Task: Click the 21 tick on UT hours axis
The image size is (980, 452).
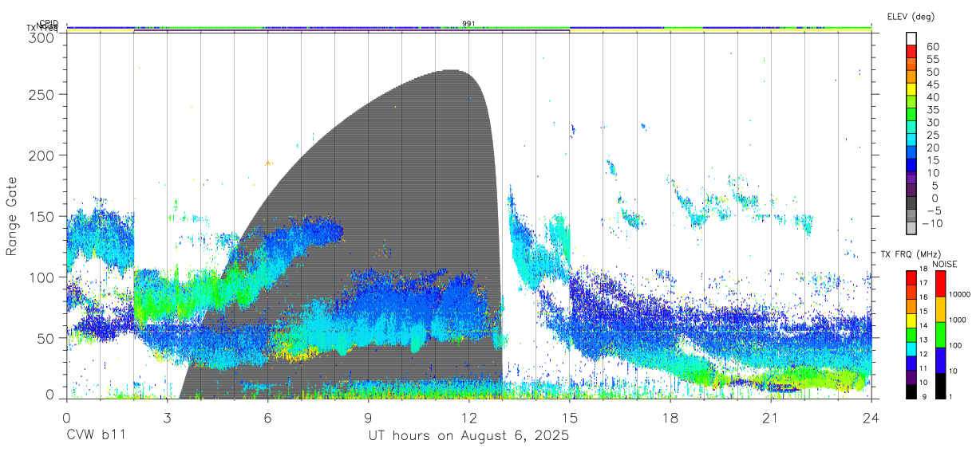Action: click(x=770, y=418)
